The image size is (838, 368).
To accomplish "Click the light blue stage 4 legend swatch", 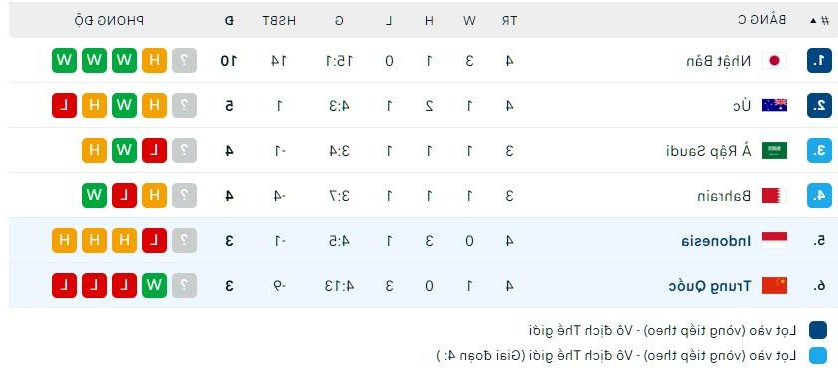I will [818, 355].
